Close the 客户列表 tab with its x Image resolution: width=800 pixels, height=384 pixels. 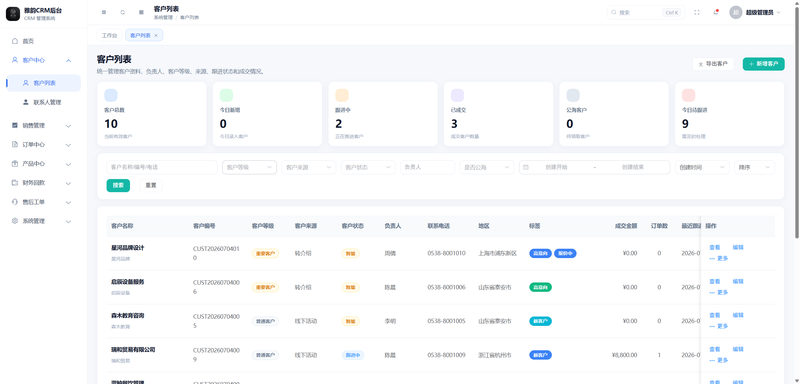coord(156,36)
